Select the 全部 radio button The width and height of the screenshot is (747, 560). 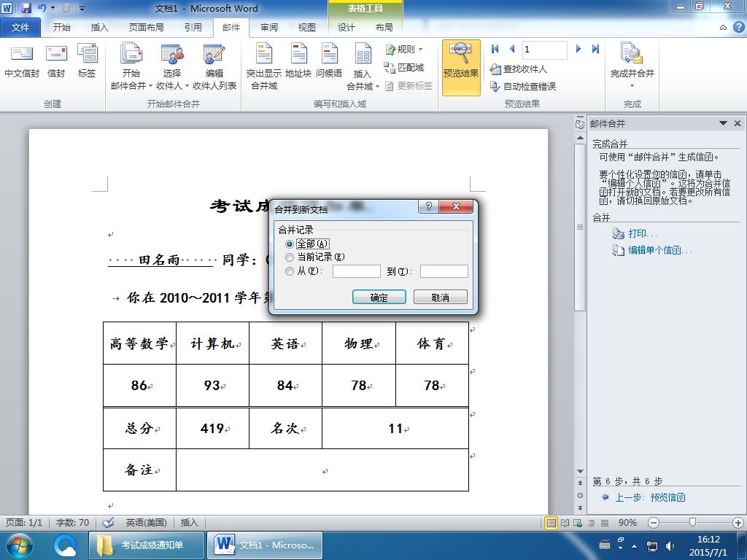(x=289, y=244)
